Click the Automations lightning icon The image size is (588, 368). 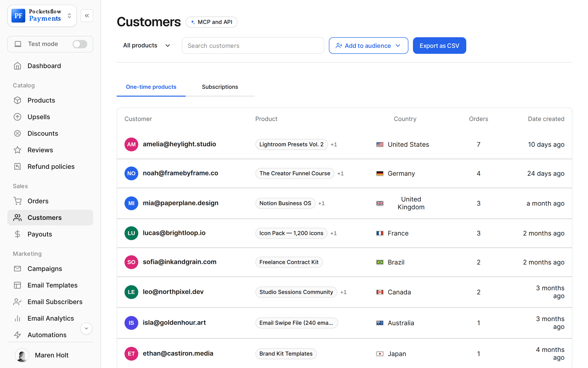point(18,335)
